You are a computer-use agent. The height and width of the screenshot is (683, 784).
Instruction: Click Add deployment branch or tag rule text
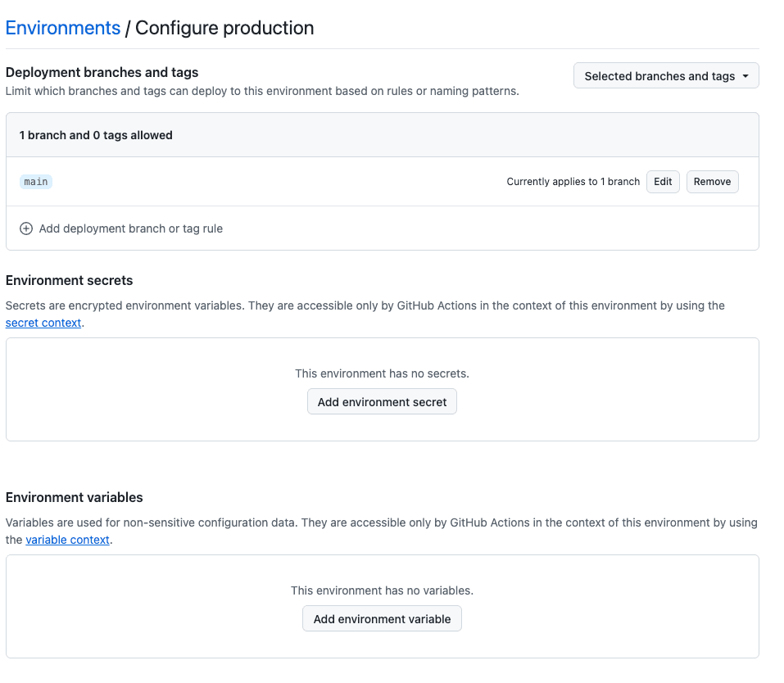point(131,228)
